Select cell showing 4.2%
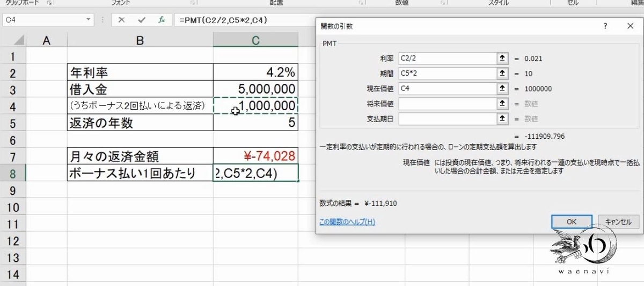The height and width of the screenshot is (286, 644). click(x=255, y=73)
